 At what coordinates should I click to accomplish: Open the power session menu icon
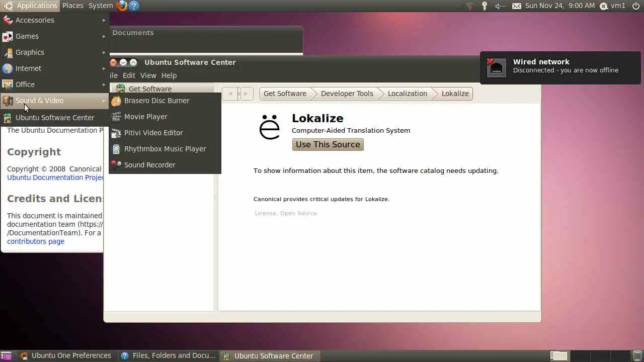click(x=636, y=6)
